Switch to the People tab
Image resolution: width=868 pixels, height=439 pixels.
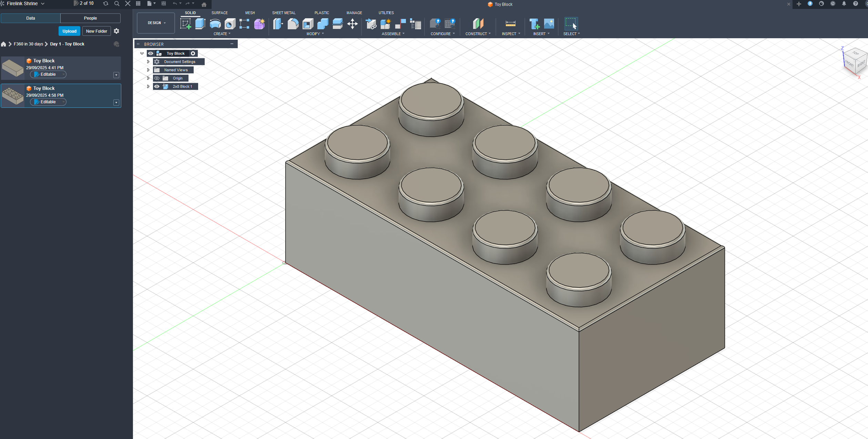pyautogui.click(x=90, y=18)
